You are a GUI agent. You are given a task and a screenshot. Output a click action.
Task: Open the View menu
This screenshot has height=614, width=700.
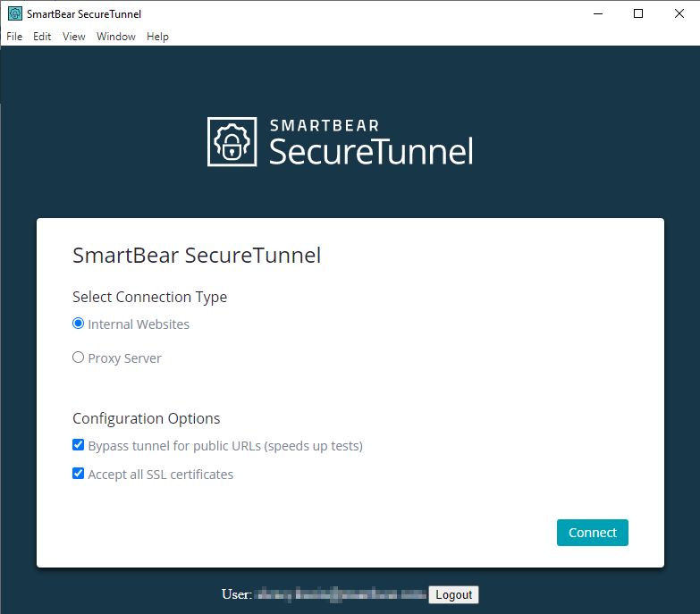point(74,37)
